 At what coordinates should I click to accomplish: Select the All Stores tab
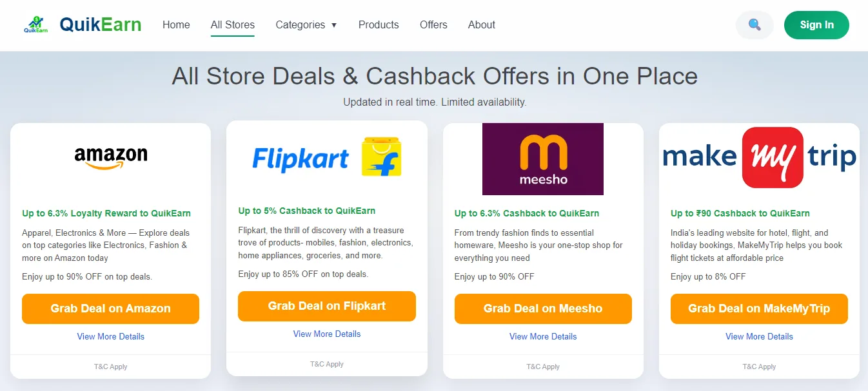coord(232,24)
